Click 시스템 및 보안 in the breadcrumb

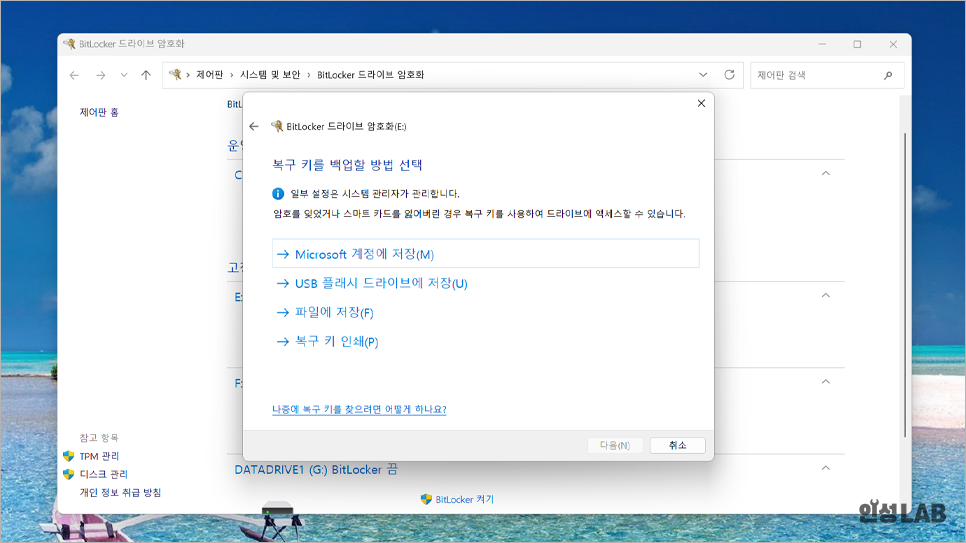coord(270,75)
